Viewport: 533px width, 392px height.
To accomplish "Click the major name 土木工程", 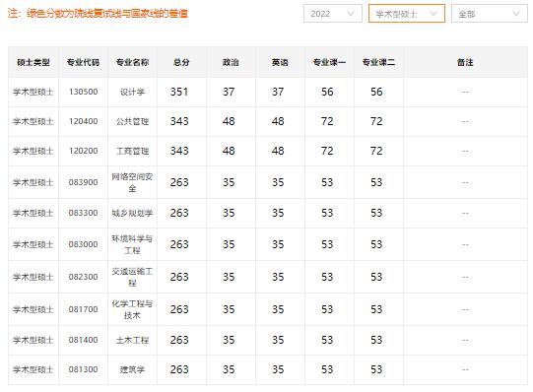I will pos(133,340).
